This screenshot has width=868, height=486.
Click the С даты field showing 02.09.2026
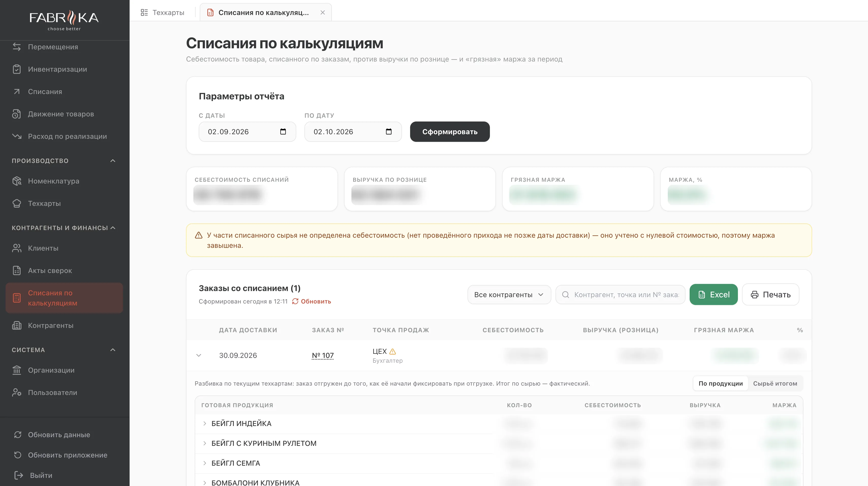click(247, 131)
